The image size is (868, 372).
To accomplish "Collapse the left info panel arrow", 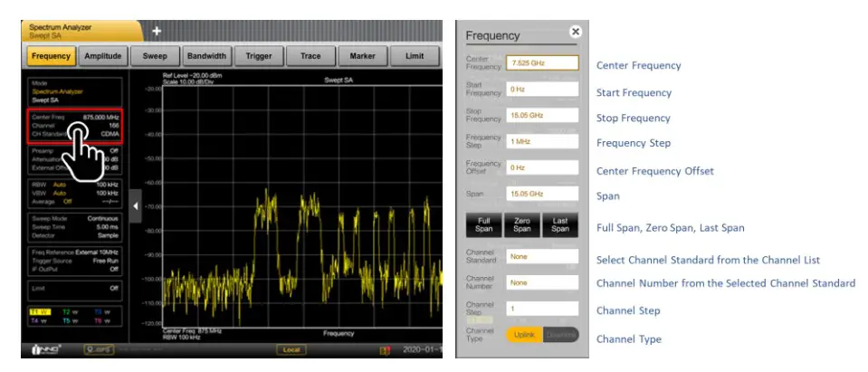I will coord(136,206).
